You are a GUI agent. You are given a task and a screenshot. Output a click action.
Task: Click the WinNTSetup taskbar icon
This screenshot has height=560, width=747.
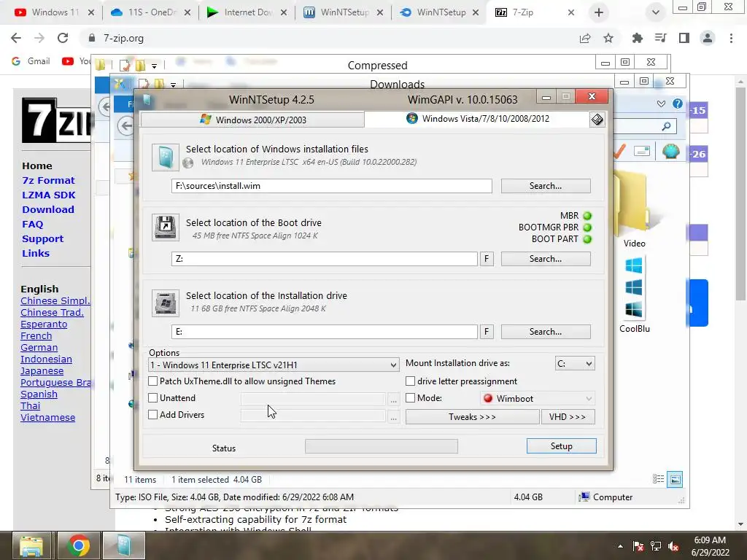(x=123, y=545)
